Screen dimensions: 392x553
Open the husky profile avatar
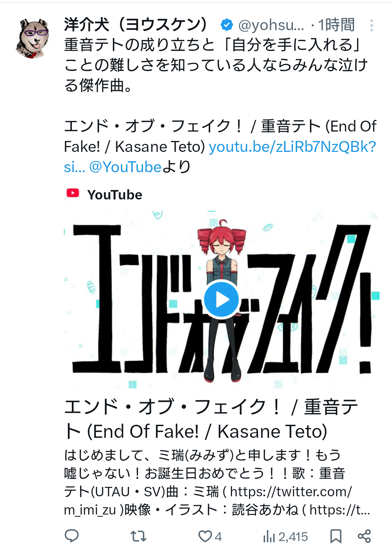32,38
